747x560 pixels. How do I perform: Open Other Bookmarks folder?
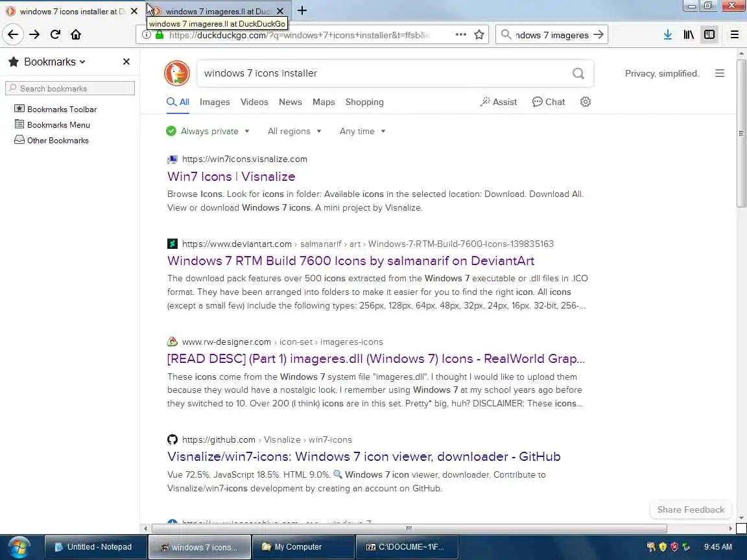click(x=51, y=141)
